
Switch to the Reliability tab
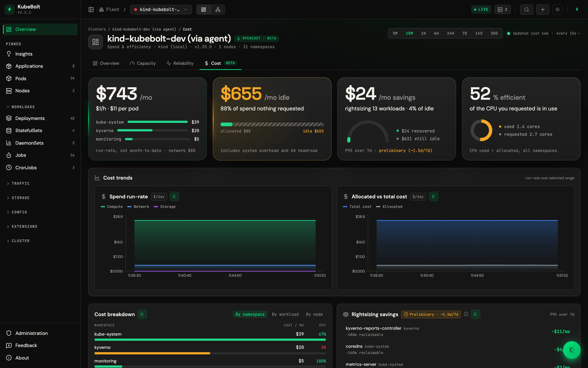(180, 63)
